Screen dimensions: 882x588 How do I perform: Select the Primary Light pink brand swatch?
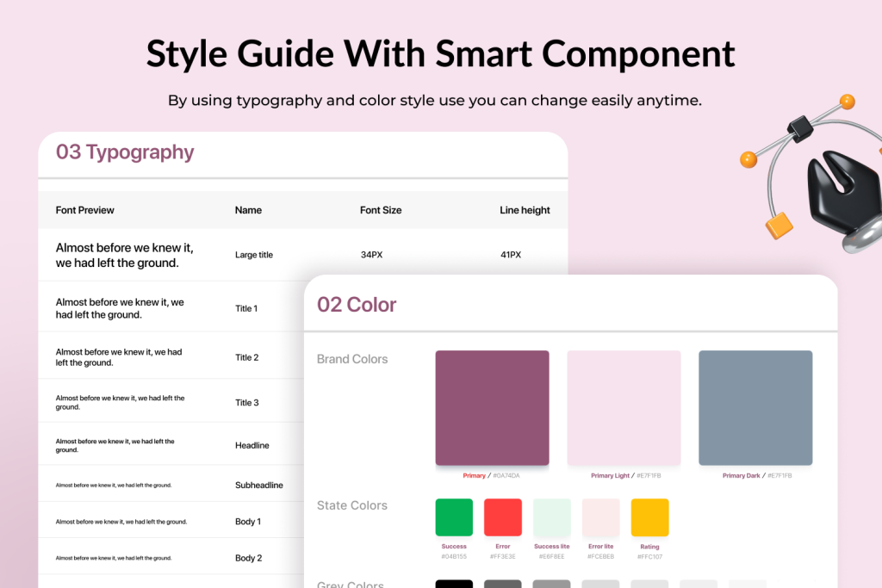click(x=624, y=407)
